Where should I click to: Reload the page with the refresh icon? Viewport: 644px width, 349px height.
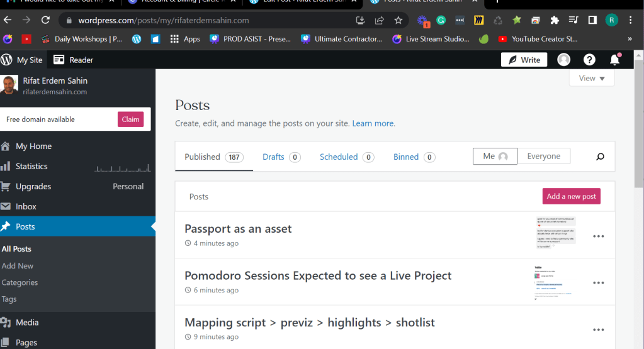tap(45, 20)
